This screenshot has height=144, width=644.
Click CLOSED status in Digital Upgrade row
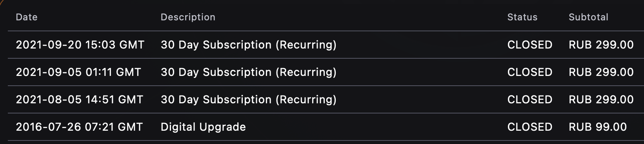coord(530,127)
